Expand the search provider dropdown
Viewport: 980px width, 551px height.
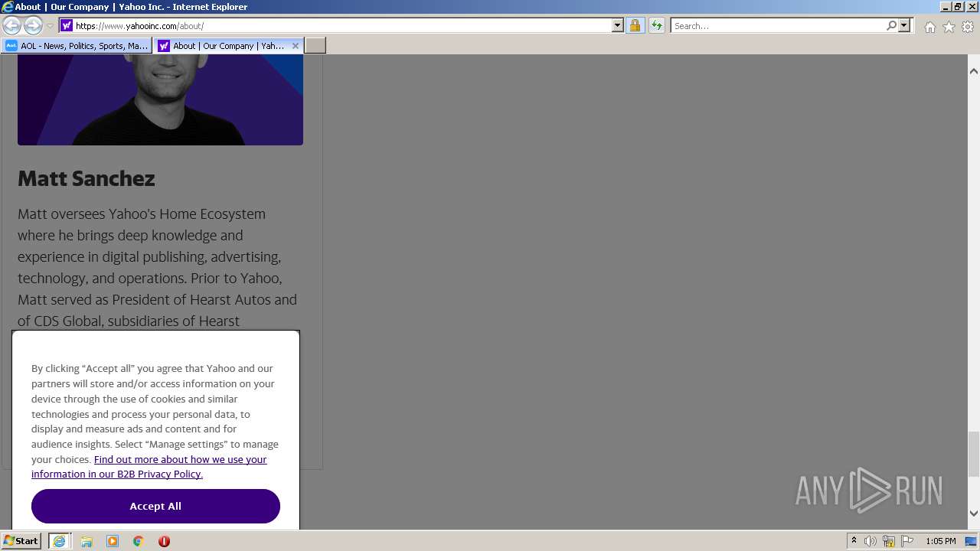coord(904,25)
